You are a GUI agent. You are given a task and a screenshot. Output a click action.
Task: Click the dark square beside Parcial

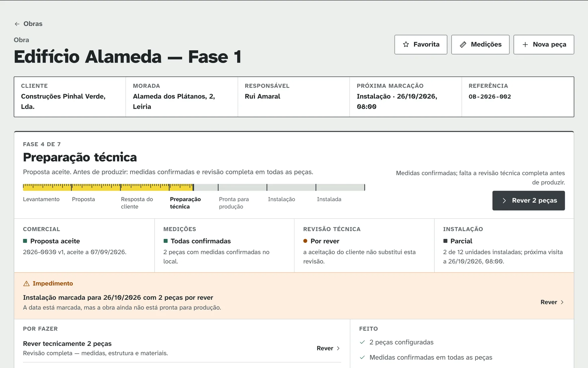[x=445, y=241]
